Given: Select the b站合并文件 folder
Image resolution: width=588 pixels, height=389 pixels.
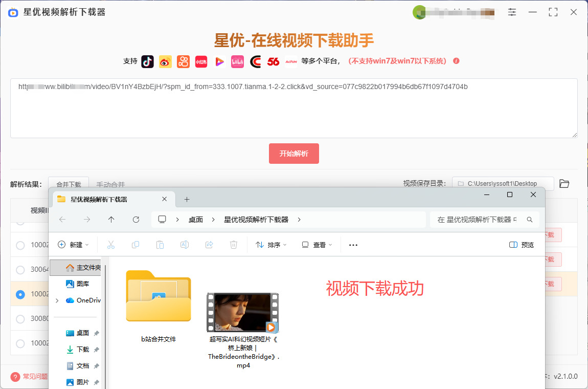Looking at the screenshot, I should (x=159, y=307).
